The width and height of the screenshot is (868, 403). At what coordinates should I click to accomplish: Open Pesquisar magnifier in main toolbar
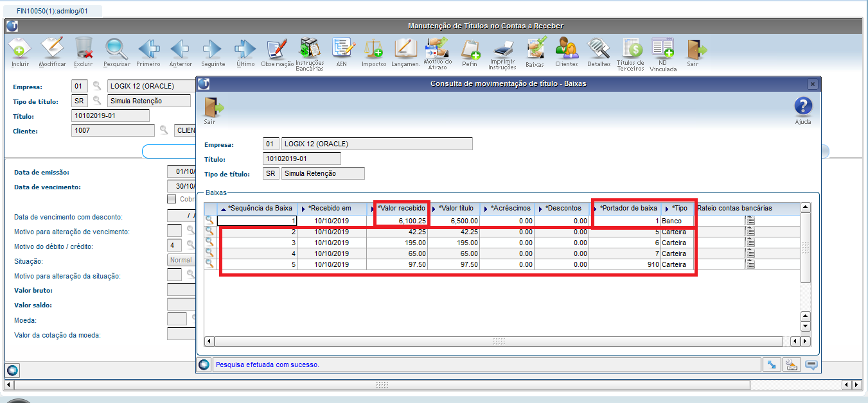point(117,49)
